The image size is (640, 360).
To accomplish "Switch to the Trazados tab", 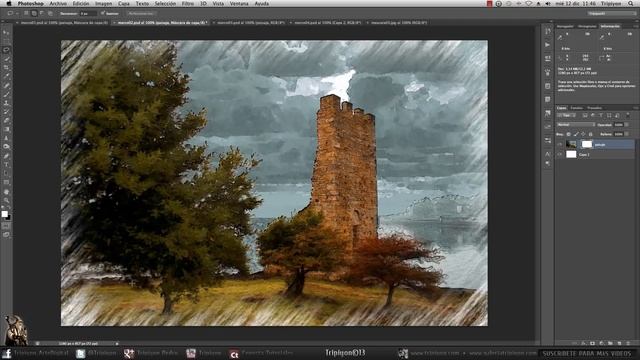I will pos(594,108).
